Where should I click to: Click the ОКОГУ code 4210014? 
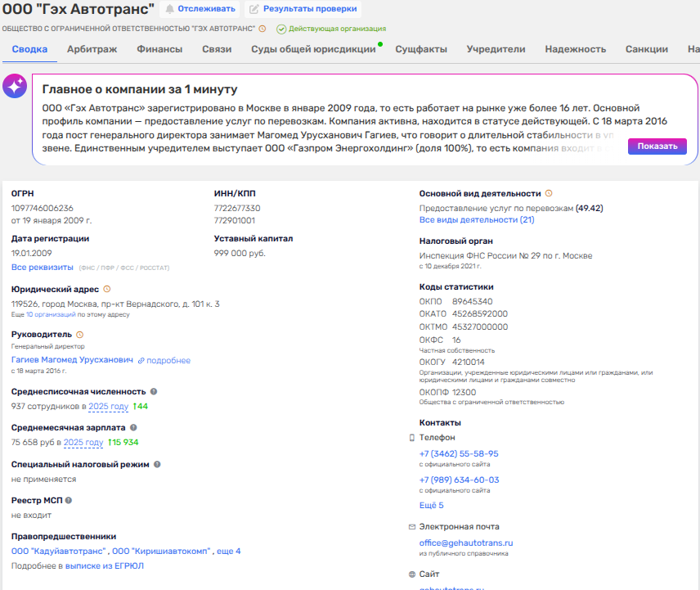469,363
